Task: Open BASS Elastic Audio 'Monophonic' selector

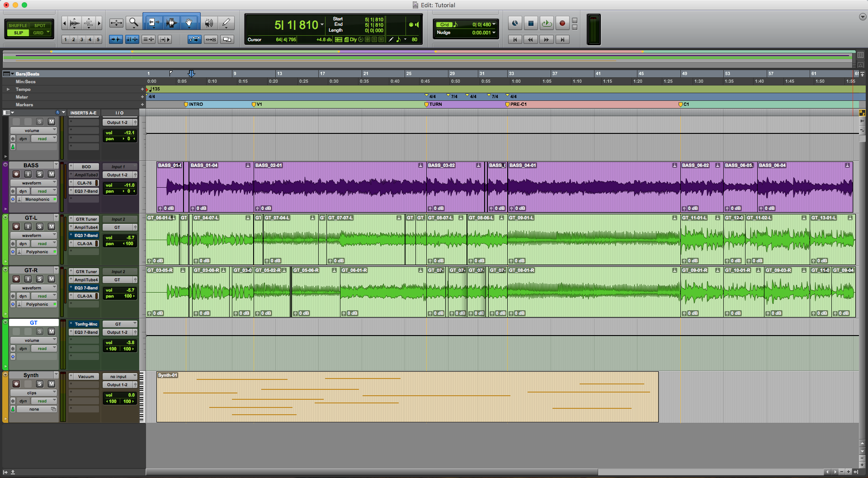Action: pos(38,199)
